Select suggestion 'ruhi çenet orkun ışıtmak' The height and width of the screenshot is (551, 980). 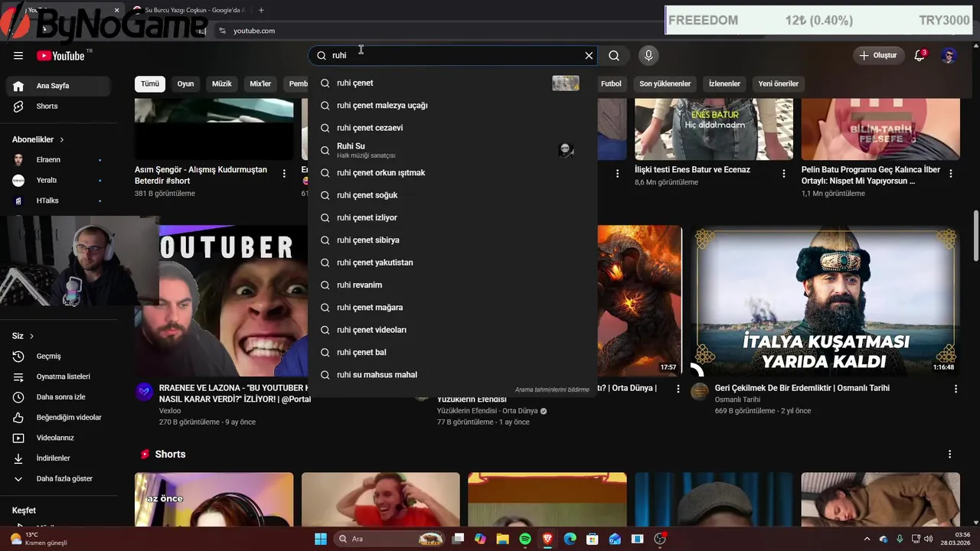[x=452, y=172]
